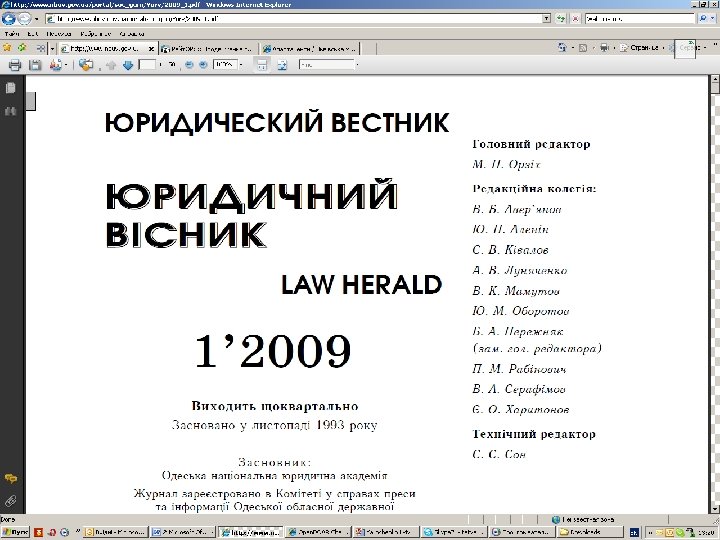Click the Adobe collaboration icon
Image resolution: width=720 pixels, height=540 pixels.
pyautogui.click(x=85, y=65)
